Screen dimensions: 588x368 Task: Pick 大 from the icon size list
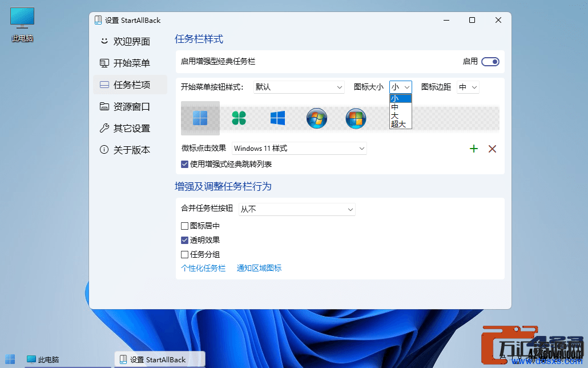401,115
